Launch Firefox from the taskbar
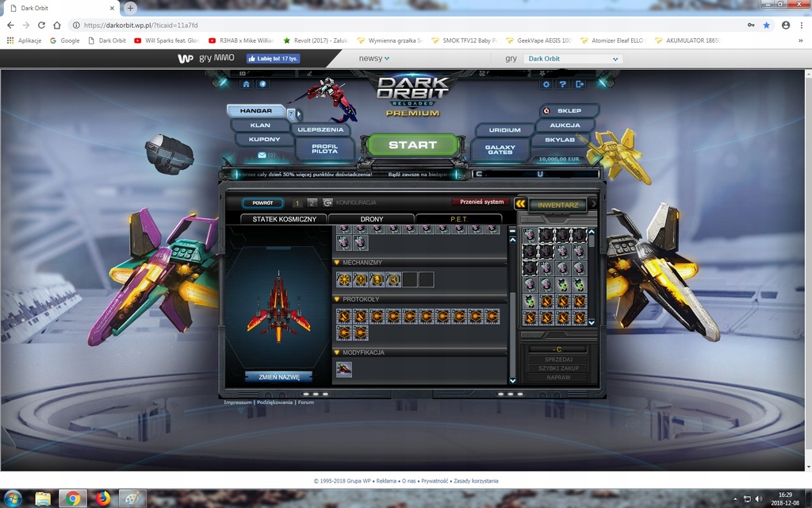The width and height of the screenshot is (812, 508). coord(102,498)
